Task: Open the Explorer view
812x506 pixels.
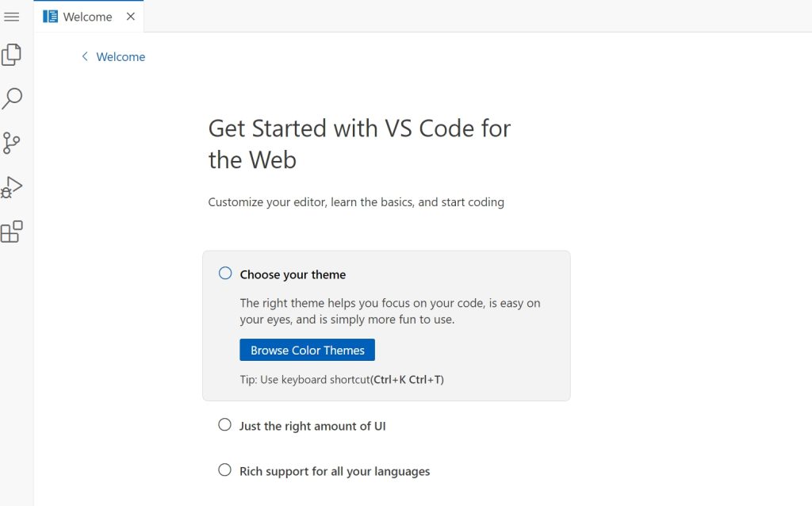Action: 12,55
